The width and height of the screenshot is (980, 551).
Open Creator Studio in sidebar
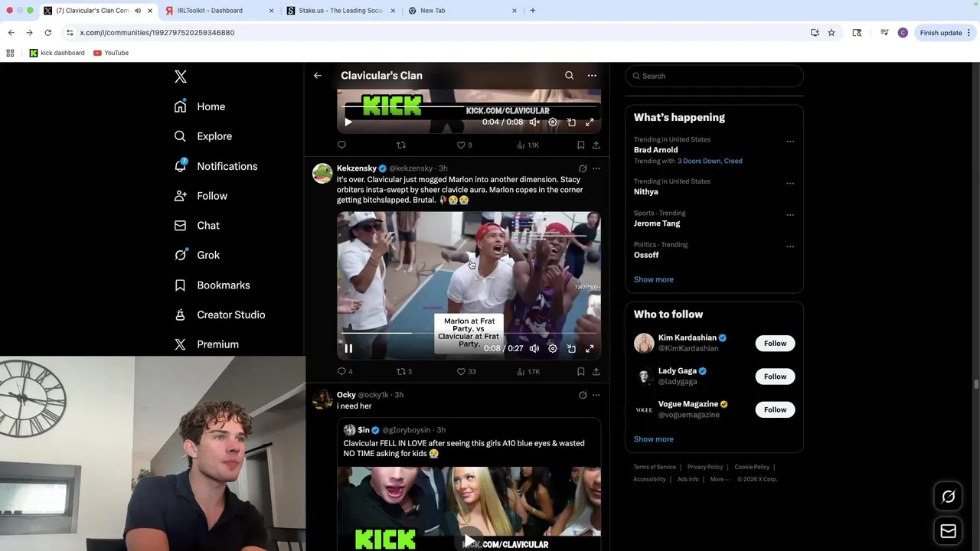tap(220, 315)
